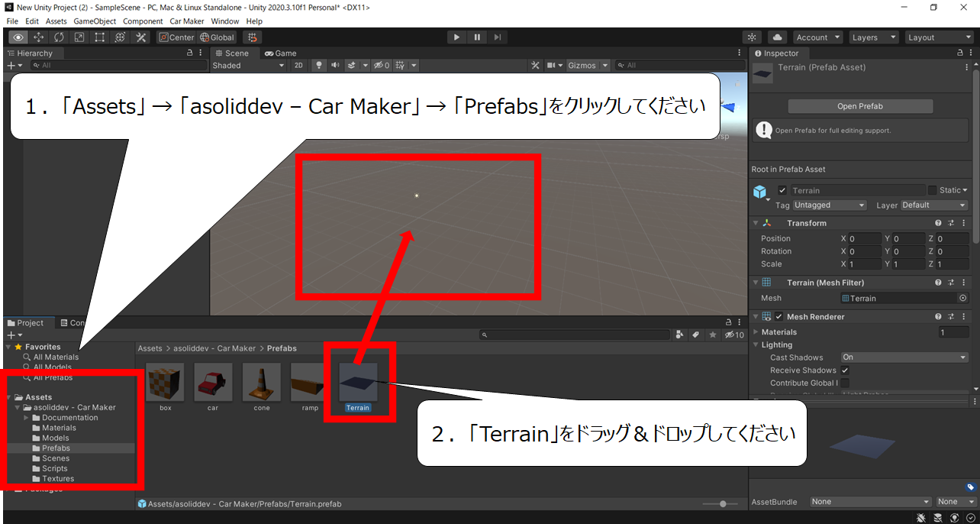Toggle 2D scene view mode
980x524 pixels.
click(x=299, y=66)
